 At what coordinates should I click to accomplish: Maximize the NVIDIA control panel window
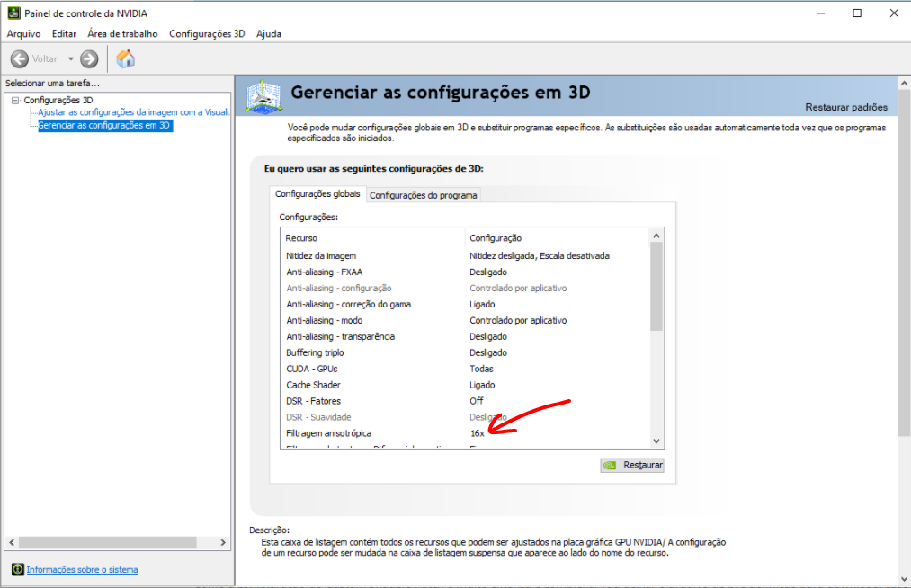tap(857, 13)
